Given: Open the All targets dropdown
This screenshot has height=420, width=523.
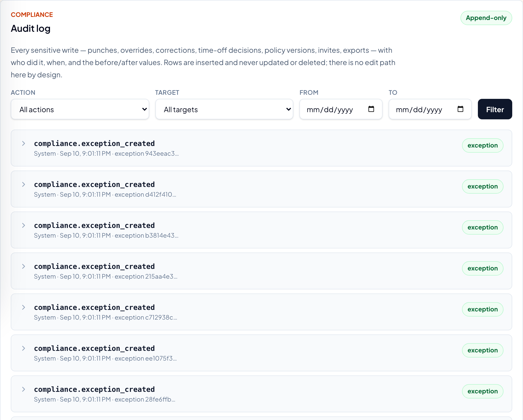Looking at the screenshot, I should click(224, 109).
